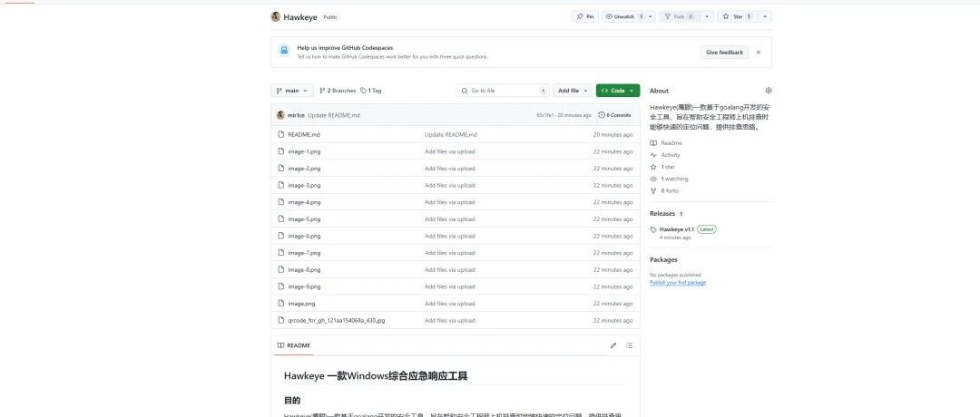Open the README.md file
Viewport: 980px width, 417px height.
[x=304, y=135]
